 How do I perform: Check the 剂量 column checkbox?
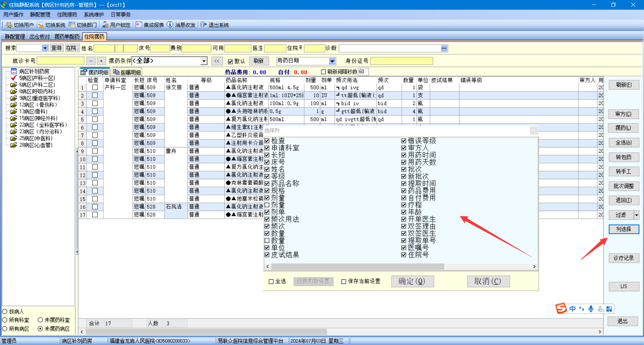pyautogui.click(x=267, y=205)
